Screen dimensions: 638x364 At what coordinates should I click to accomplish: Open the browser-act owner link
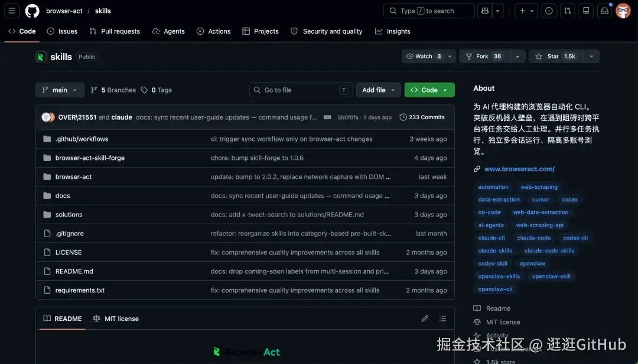(64, 11)
